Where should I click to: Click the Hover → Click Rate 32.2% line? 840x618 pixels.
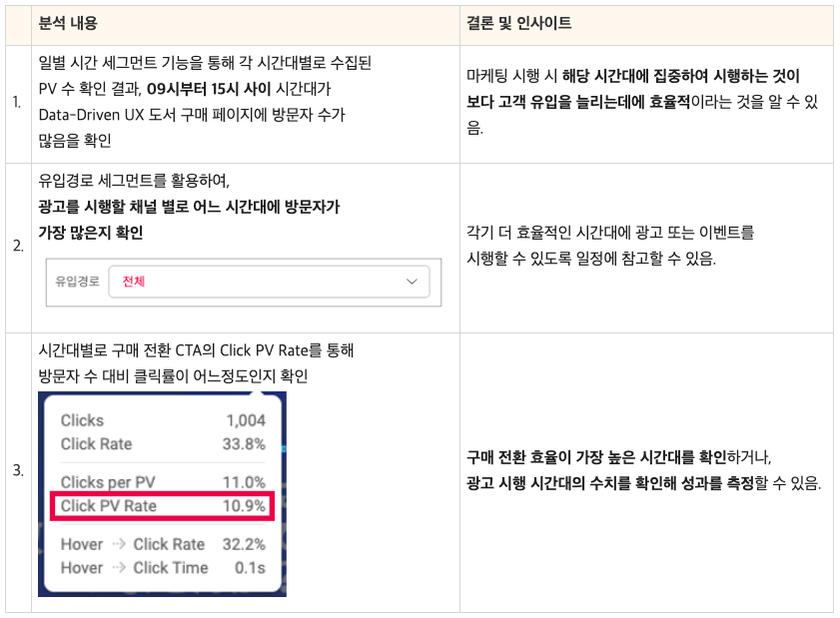click(x=163, y=544)
